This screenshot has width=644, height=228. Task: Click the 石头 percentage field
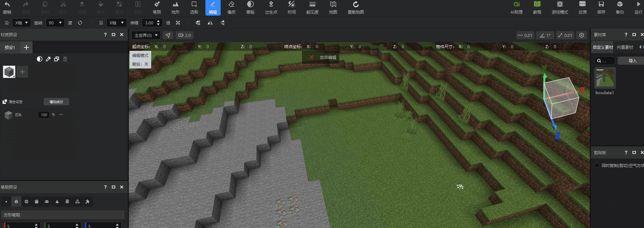pyautogui.click(x=44, y=115)
